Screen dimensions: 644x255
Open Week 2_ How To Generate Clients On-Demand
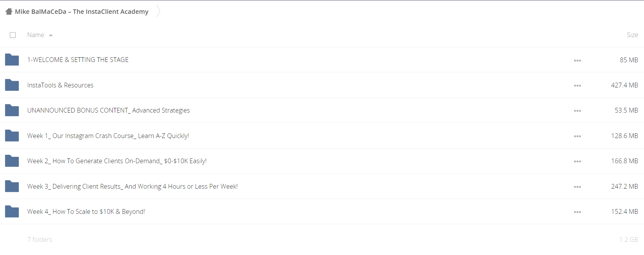click(x=117, y=161)
